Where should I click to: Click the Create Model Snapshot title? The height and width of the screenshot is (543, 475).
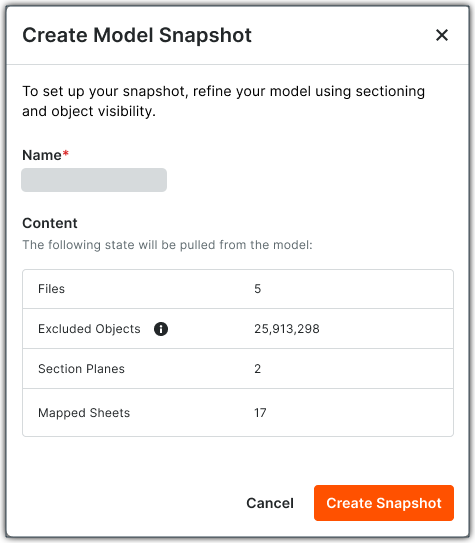point(137,35)
